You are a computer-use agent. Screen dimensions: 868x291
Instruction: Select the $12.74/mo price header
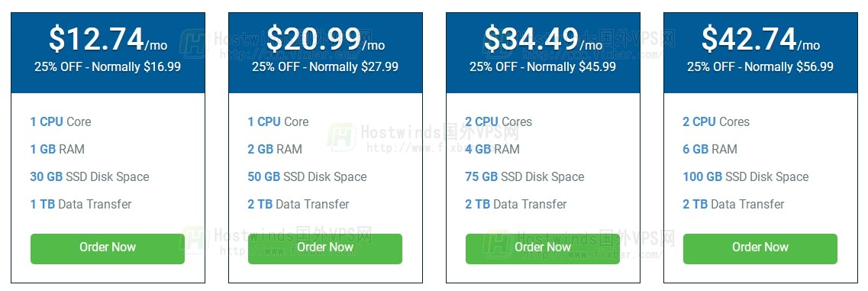point(108,39)
